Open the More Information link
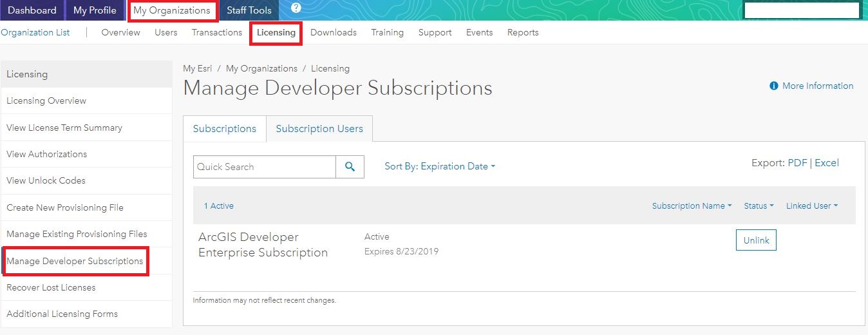The width and height of the screenshot is (868, 335). 818,86
